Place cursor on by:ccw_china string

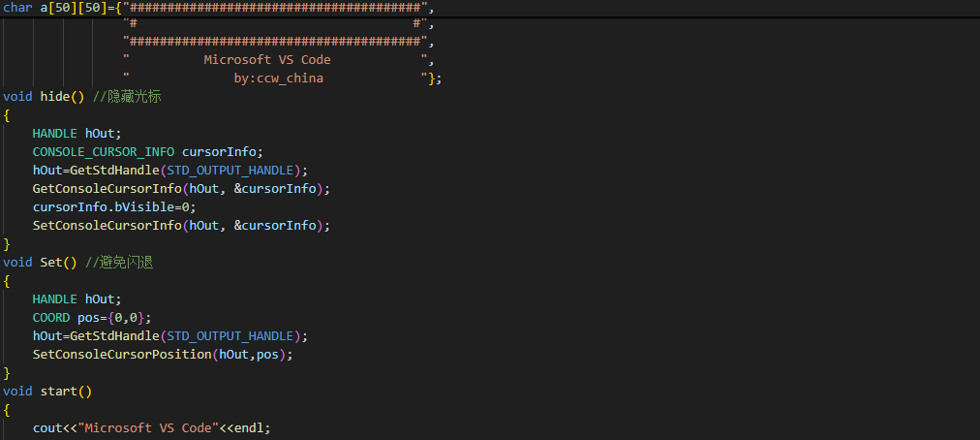point(278,79)
